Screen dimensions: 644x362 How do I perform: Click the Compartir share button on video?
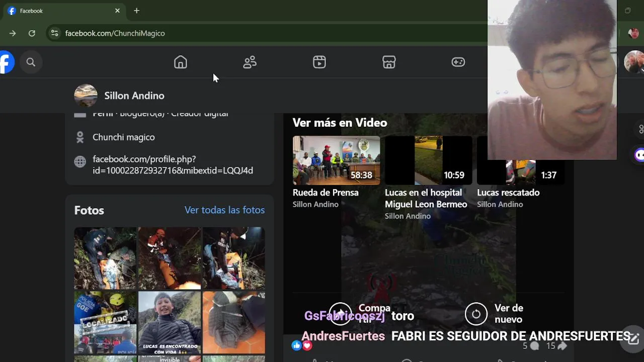coord(360,314)
